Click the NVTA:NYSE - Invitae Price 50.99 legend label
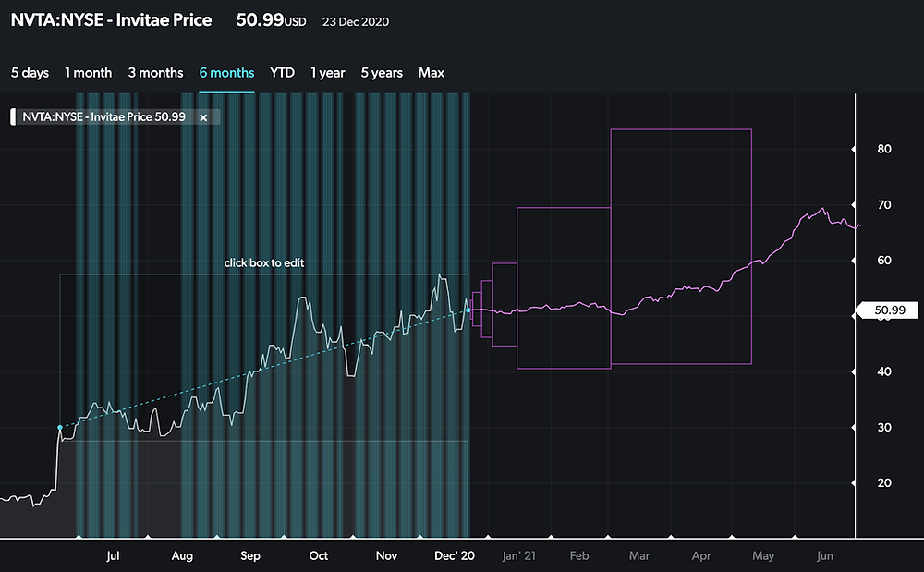Image resolution: width=924 pixels, height=572 pixels. 103,116
